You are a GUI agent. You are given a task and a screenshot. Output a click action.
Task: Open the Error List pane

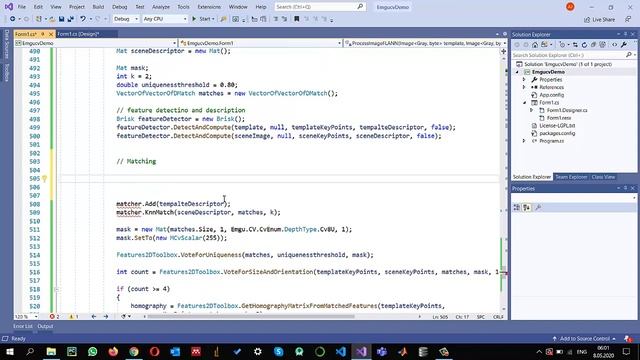coord(23,326)
